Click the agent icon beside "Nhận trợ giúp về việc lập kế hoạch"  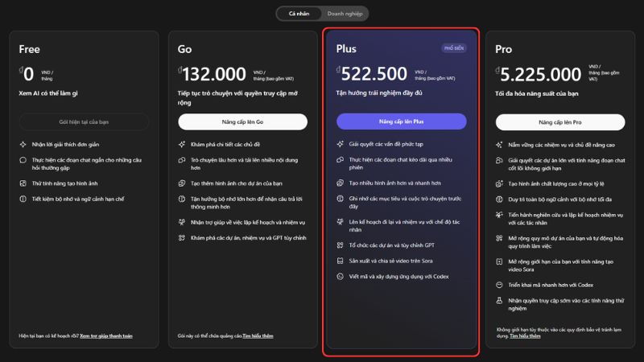click(x=182, y=222)
